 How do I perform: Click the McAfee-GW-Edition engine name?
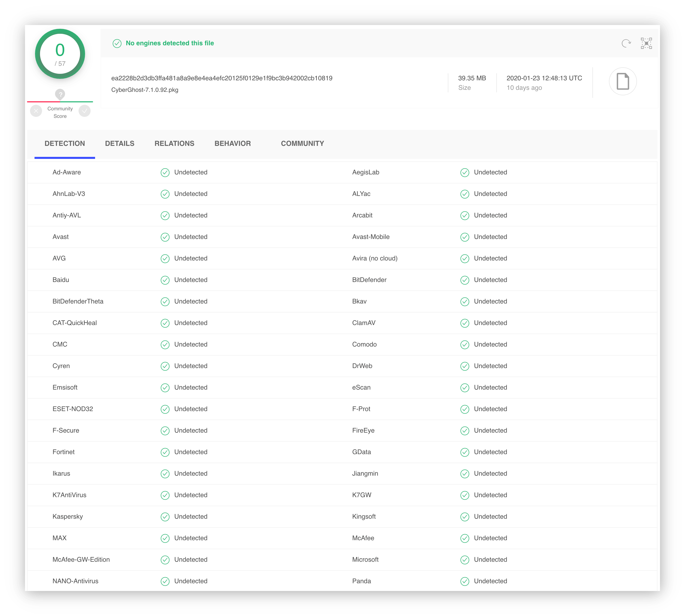tap(81, 559)
